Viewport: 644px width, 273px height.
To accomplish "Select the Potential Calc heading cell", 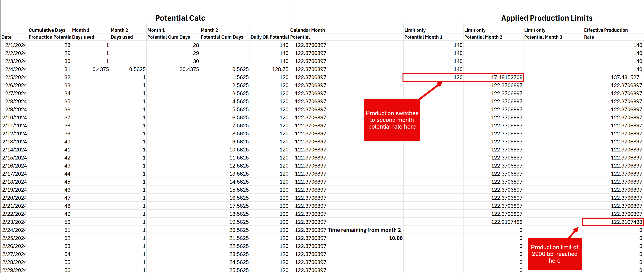I will point(180,18).
